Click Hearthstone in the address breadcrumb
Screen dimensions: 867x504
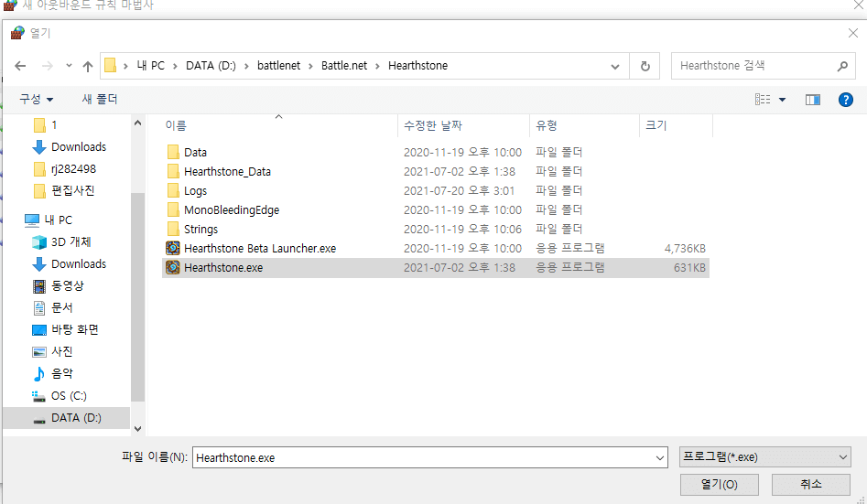click(x=418, y=66)
